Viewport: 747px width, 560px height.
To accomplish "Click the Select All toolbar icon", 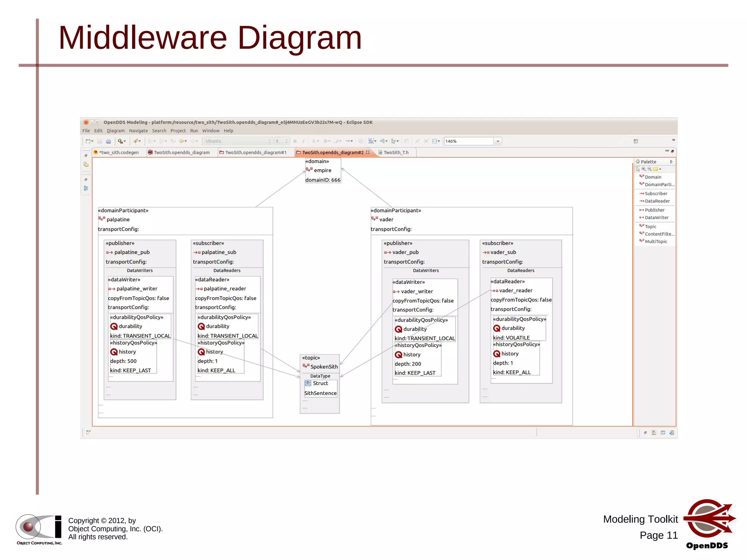I will tap(371, 141).
